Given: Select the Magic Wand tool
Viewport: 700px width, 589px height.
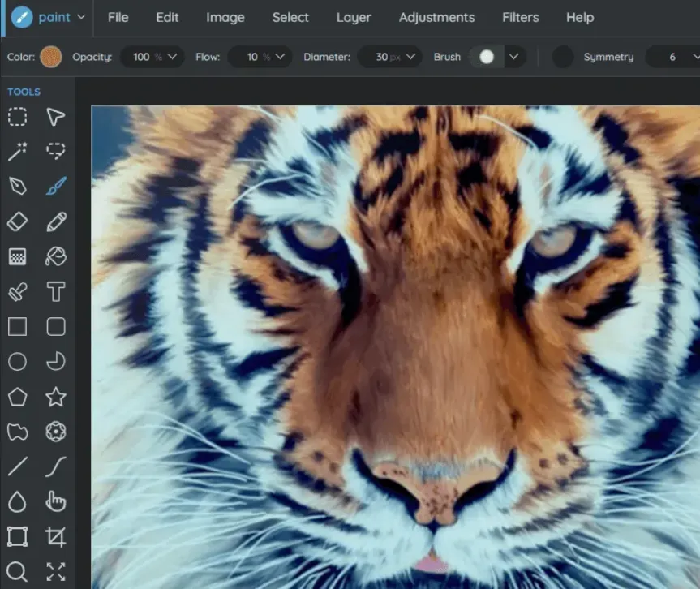Looking at the screenshot, I should (x=17, y=151).
